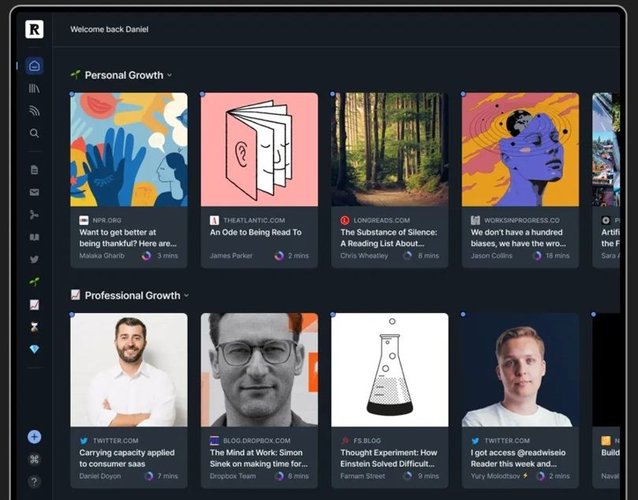Viewport: 638px width, 500px height.
Task: Click the blue plus add button
Action: point(35,437)
